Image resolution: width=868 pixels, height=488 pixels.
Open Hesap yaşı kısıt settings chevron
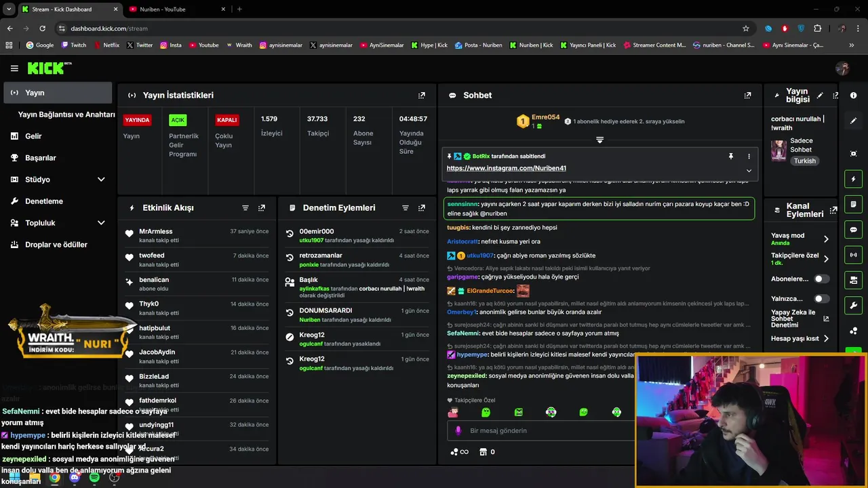click(x=826, y=339)
